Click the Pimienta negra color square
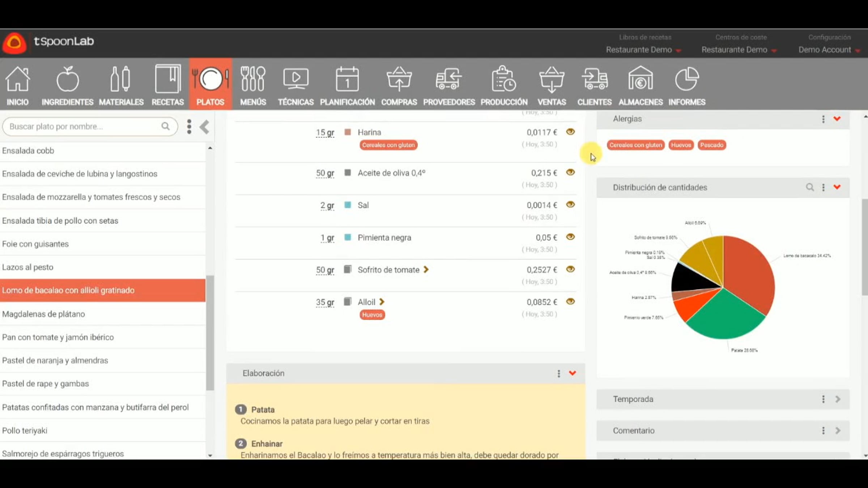868x488 pixels. pos(348,237)
